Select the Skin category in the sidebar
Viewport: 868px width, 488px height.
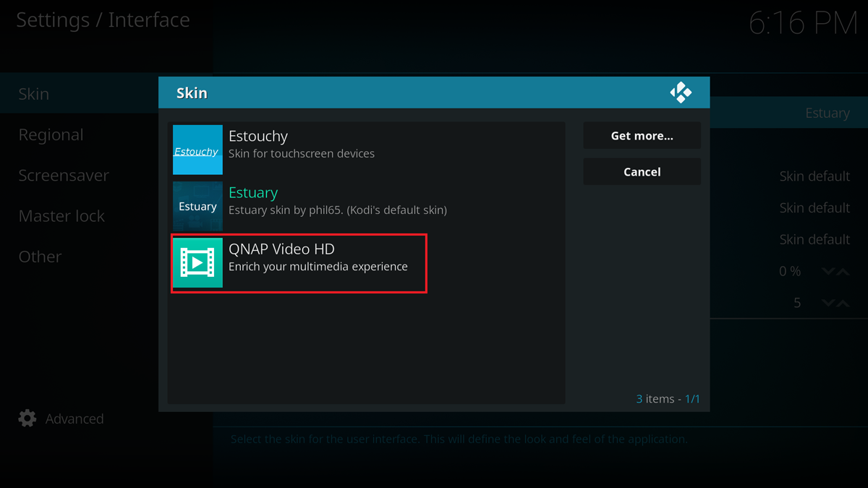[x=33, y=93]
